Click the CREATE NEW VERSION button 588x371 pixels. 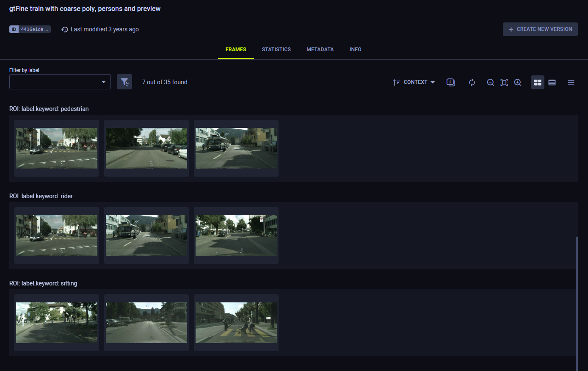(x=540, y=29)
